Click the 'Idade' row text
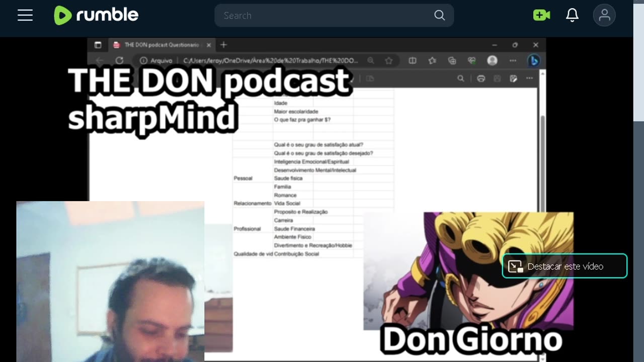The width and height of the screenshot is (644, 362). point(281,103)
